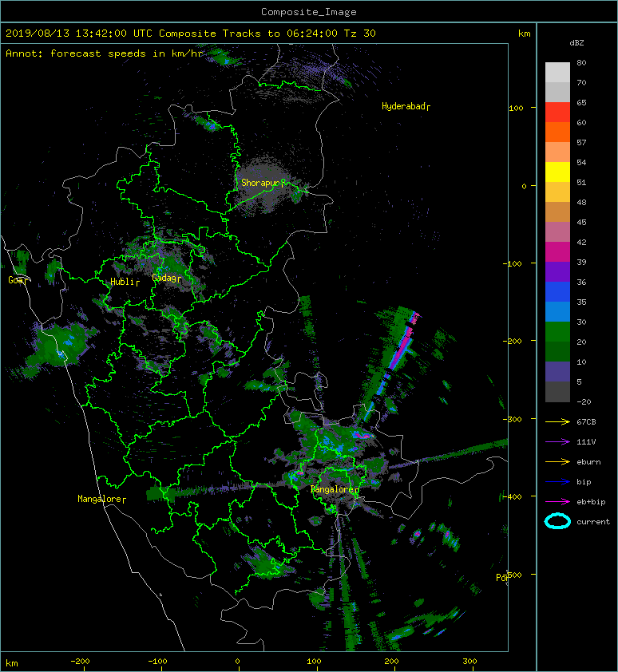Select the -300 vertical axis tick label

coord(513,419)
